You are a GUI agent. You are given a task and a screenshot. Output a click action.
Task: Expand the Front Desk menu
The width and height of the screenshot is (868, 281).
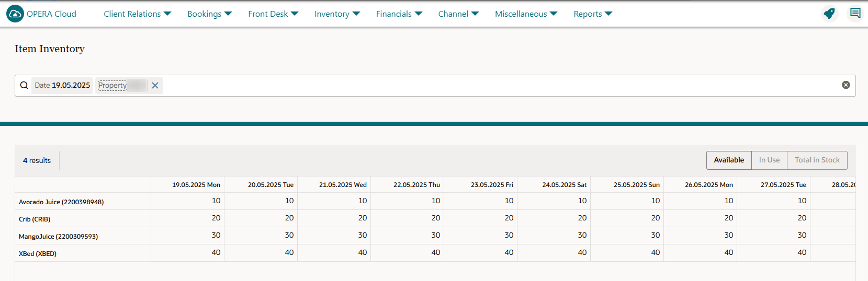[273, 14]
